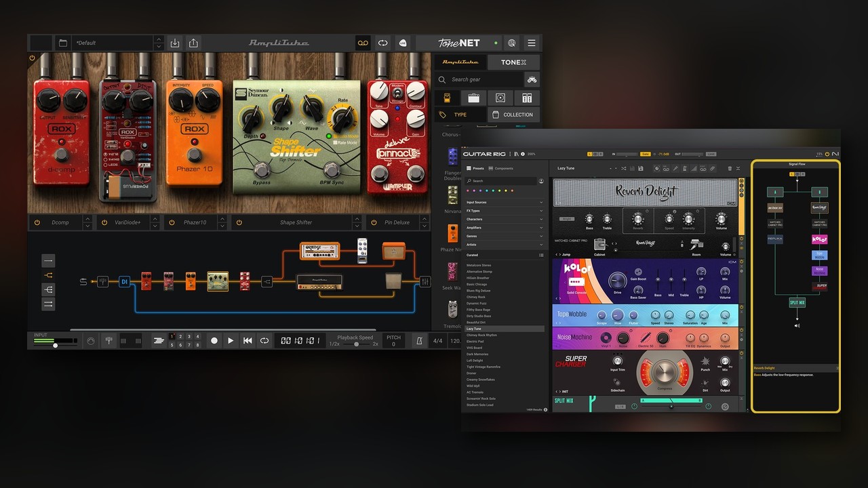This screenshot has width=868, height=488.
Task: Select the COLLECTION tab
Action: click(513, 115)
